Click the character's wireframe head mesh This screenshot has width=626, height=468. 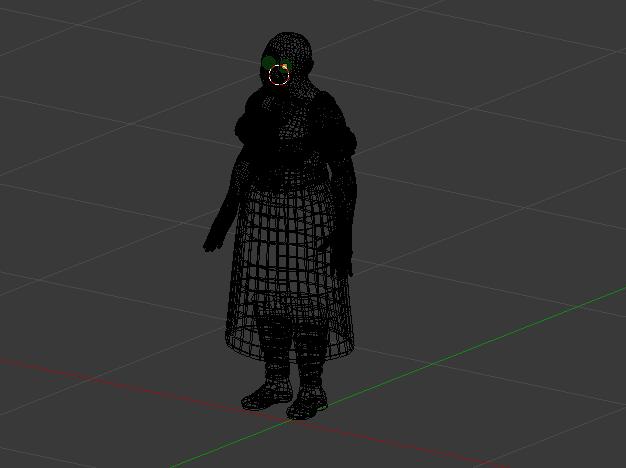[x=287, y=60]
